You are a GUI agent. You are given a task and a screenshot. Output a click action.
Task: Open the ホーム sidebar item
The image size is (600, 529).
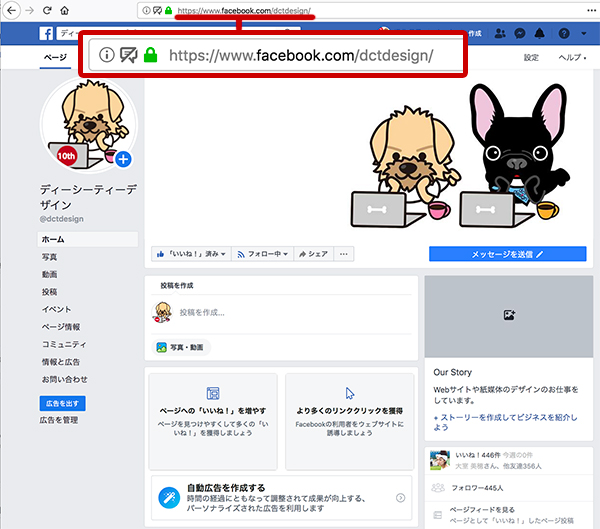coord(88,239)
